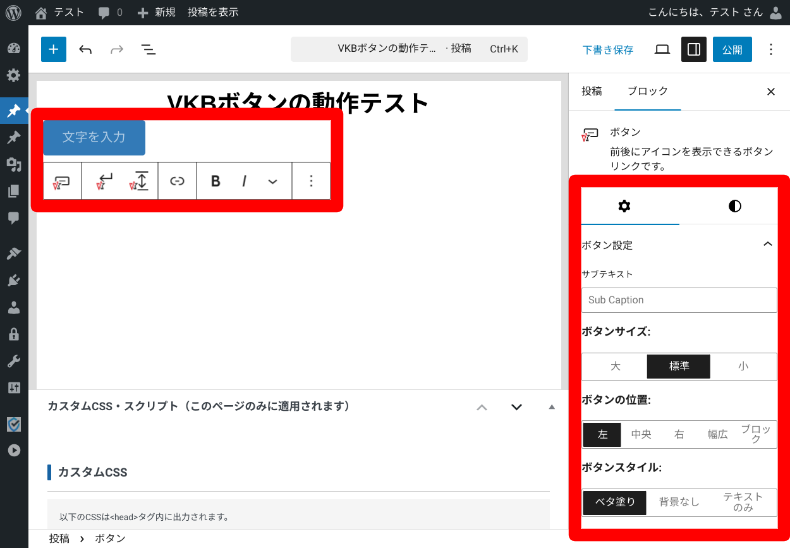Open block options three-dot menu
Viewport: 790px width, 548px height.
[311, 181]
